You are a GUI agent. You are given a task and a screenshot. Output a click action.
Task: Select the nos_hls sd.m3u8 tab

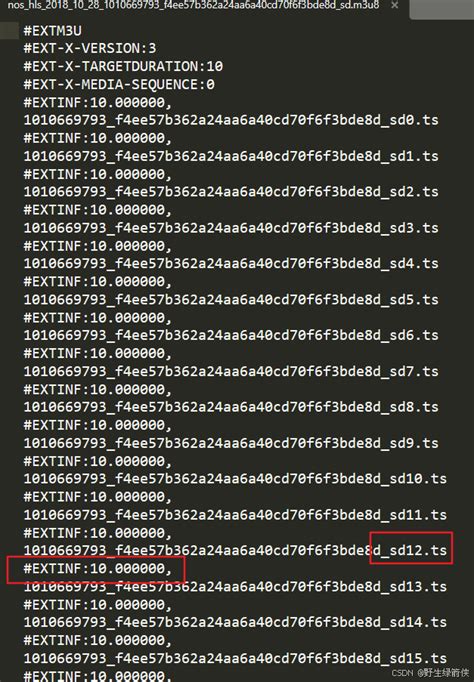(x=194, y=6)
